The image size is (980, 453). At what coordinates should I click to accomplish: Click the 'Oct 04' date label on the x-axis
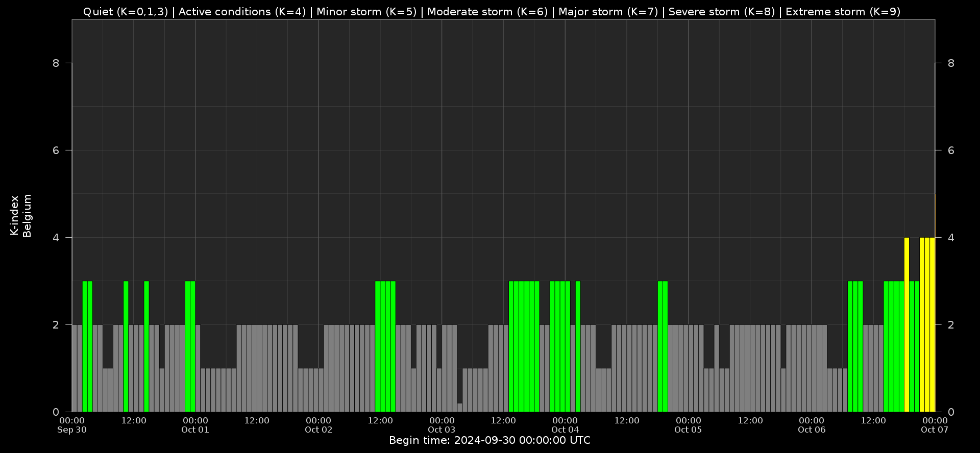point(565,430)
